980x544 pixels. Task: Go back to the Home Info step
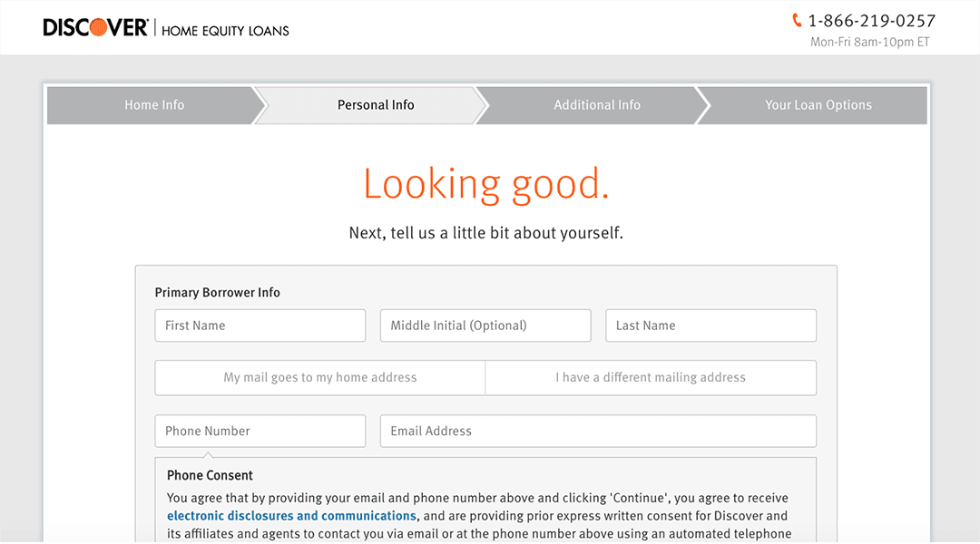click(154, 105)
